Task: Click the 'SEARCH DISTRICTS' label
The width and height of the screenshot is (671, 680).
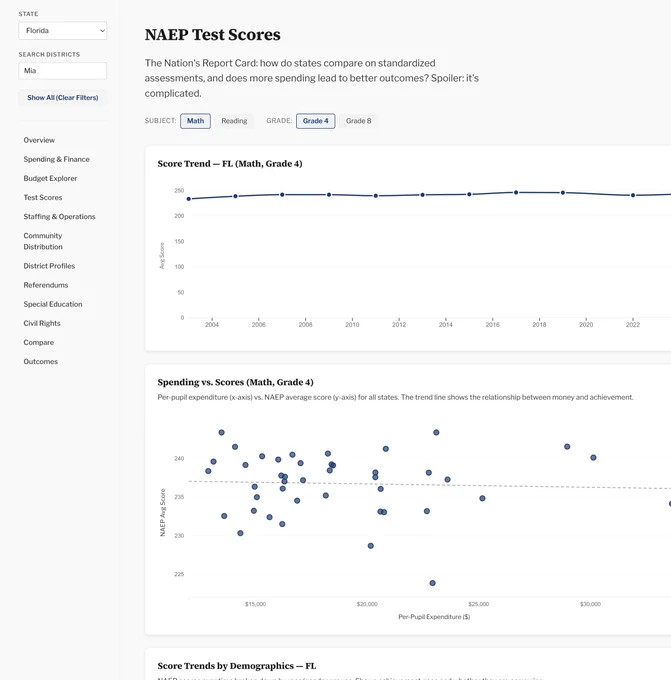Action: point(49,54)
